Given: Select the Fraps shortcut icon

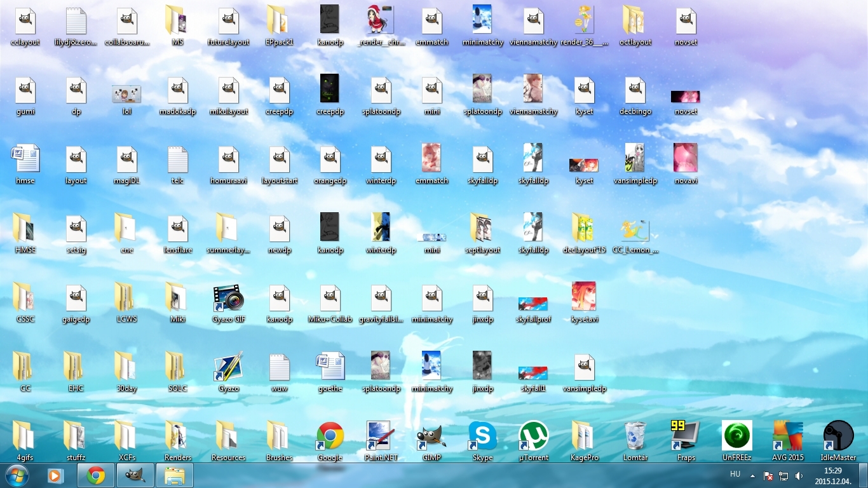Looking at the screenshot, I should pyautogui.click(x=686, y=437).
